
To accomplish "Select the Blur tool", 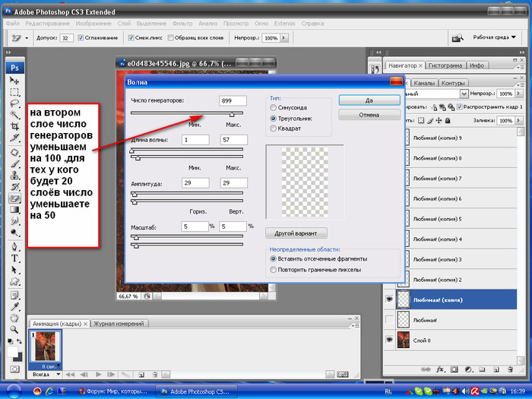I will [14, 221].
